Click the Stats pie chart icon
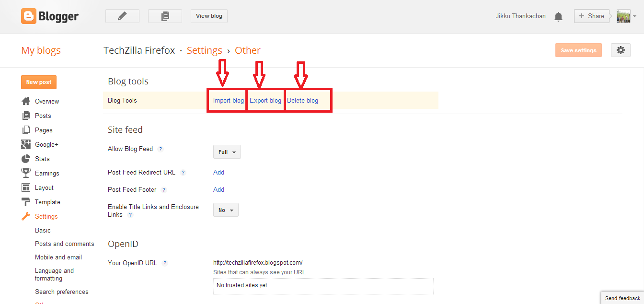 click(x=26, y=159)
